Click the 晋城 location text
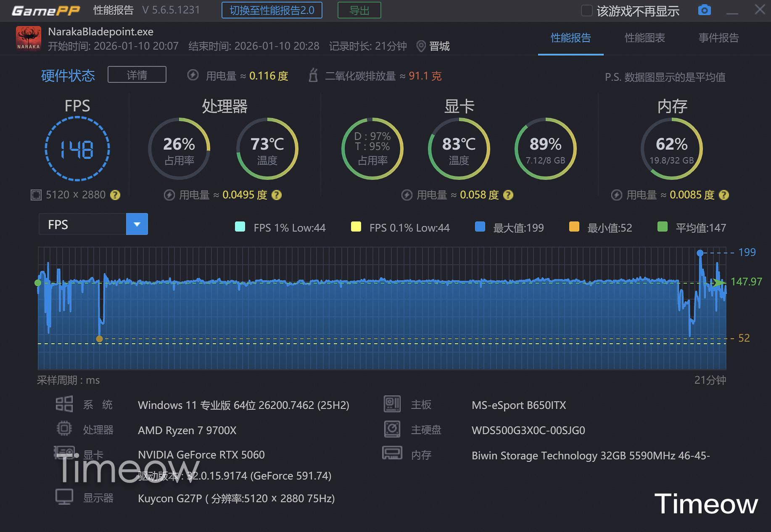Screen dimensions: 771x532 point(439,46)
